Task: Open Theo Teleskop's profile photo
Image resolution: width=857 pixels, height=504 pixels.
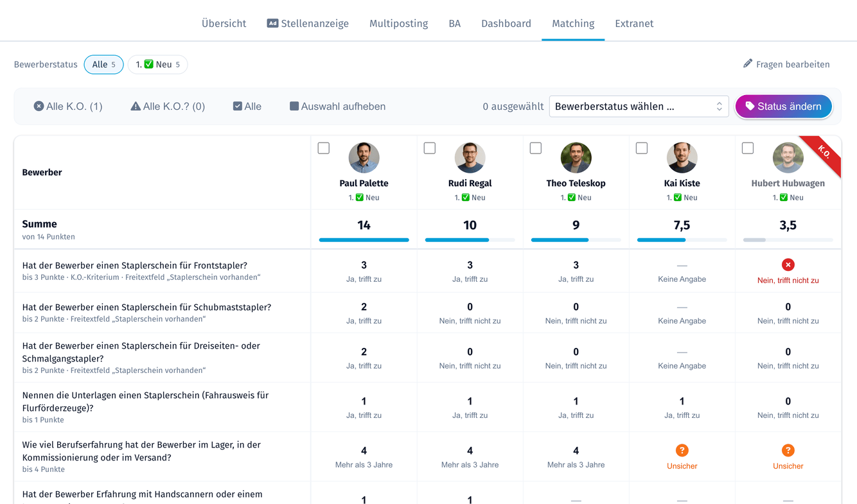Action: 576,158
